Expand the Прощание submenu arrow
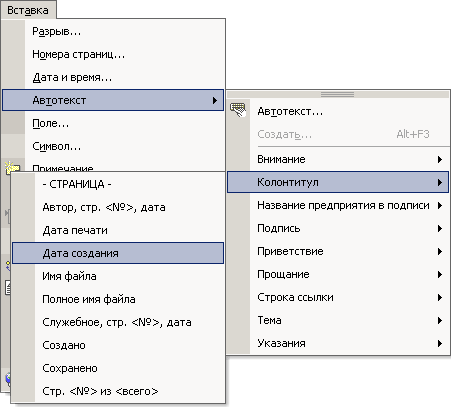 point(440,274)
